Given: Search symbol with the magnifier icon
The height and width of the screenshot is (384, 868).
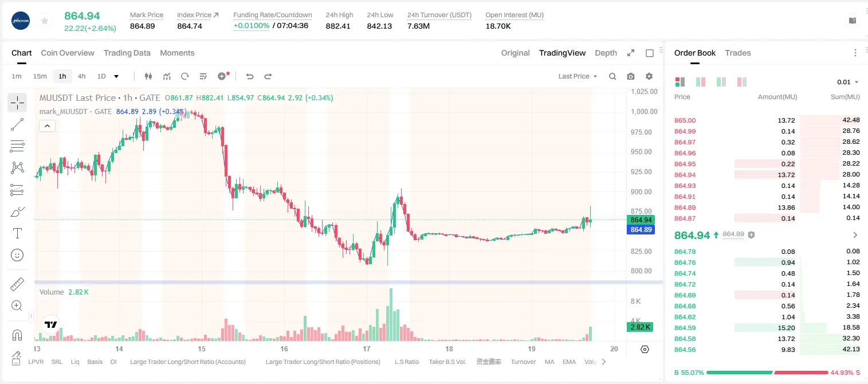Looking at the screenshot, I should [x=612, y=76].
